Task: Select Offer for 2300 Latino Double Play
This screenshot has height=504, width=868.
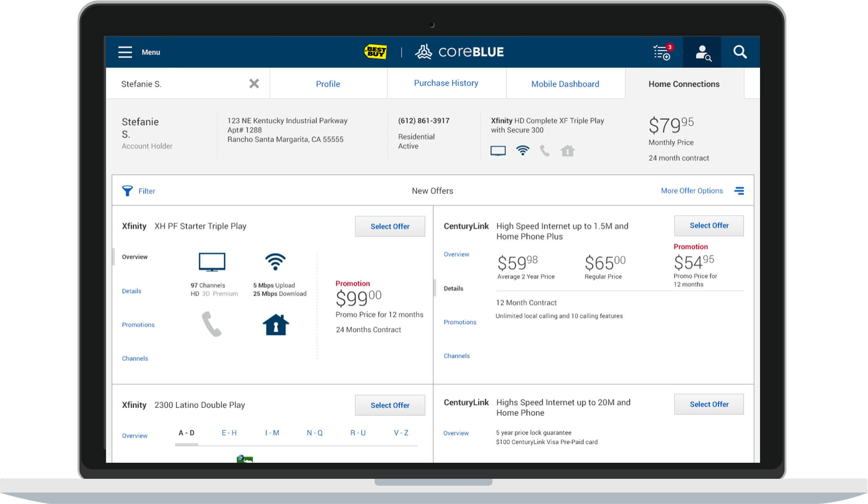Action: tap(390, 405)
